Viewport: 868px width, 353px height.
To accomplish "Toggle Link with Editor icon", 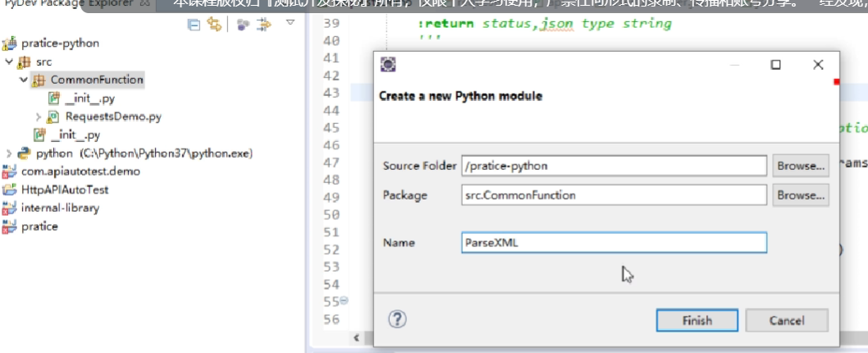I will 214,25.
